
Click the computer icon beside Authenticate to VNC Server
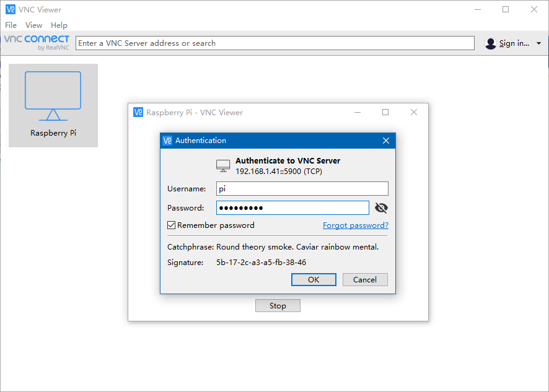pyautogui.click(x=223, y=166)
